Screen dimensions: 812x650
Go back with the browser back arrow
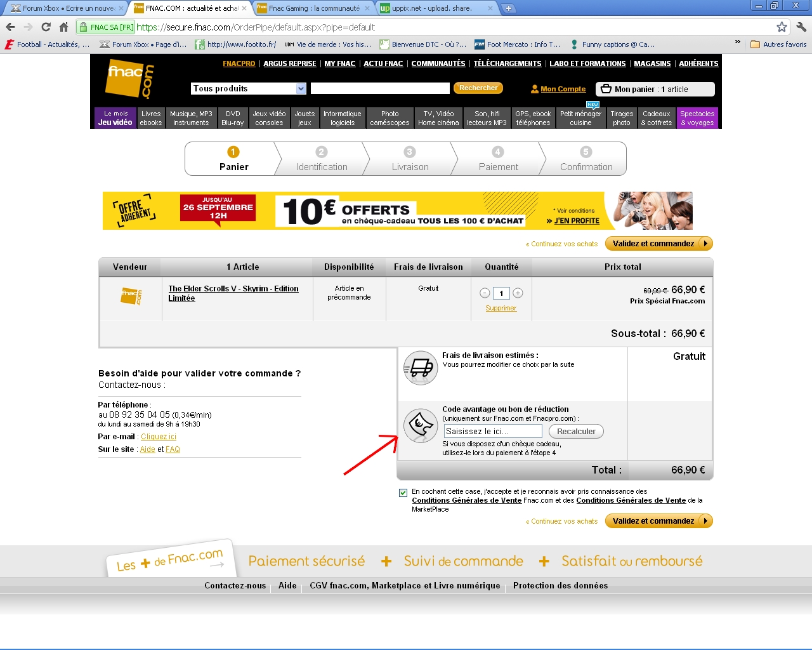click(x=10, y=27)
